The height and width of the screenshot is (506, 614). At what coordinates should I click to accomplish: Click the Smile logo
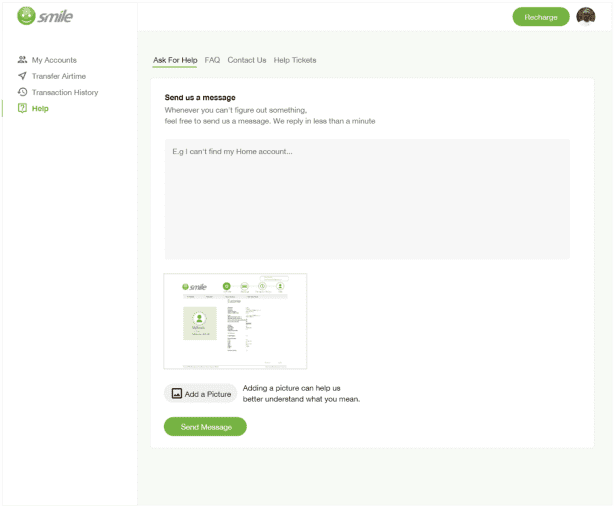pyautogui.click(x=45, y=16)
